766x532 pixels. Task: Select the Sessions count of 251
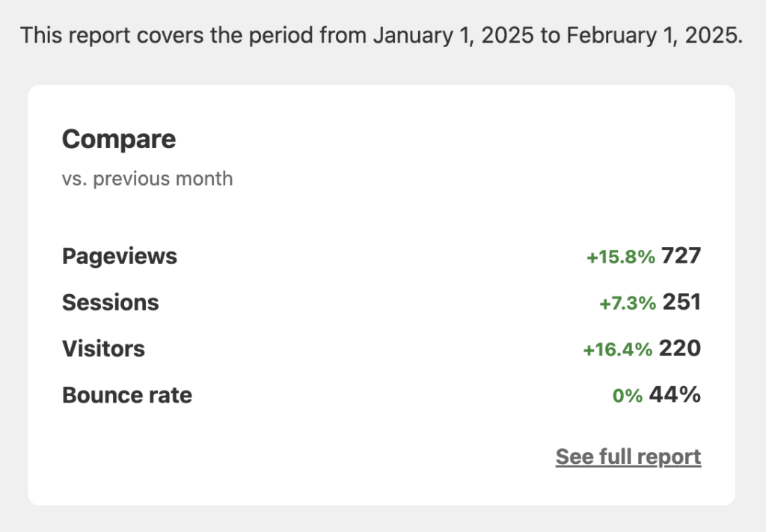click(682, 302)
